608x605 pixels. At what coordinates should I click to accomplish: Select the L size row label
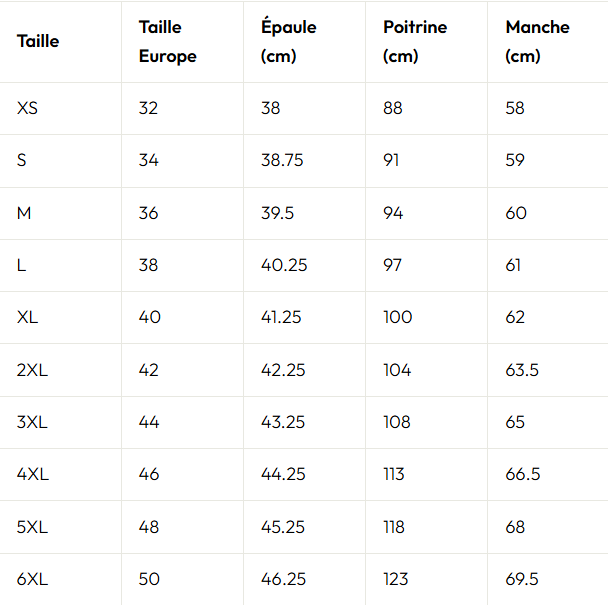coord(21,265)
